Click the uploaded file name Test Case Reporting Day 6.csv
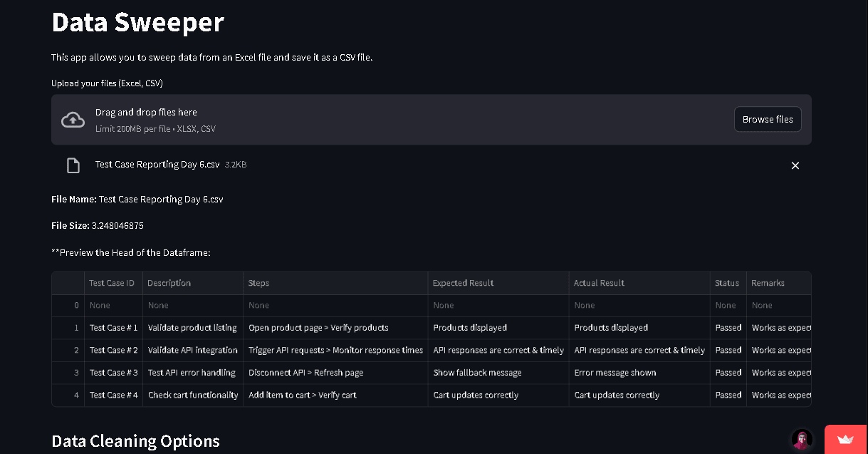The height and width of the screenshot is (454, 868). click(x=157, y=165)
